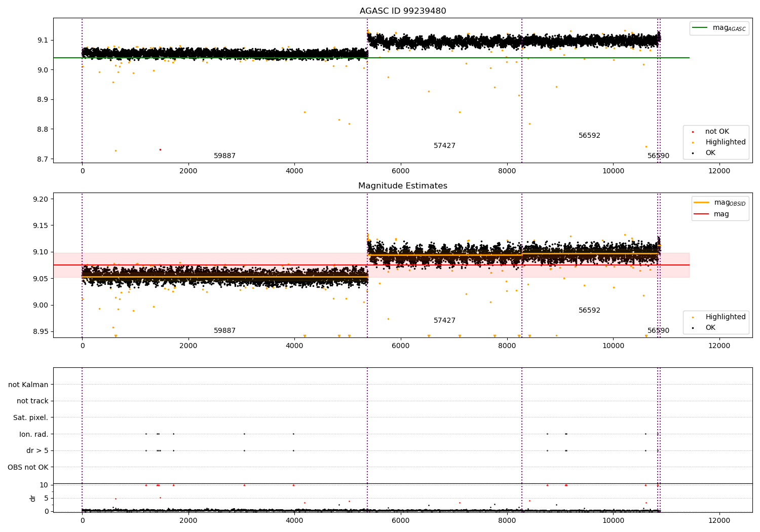760x532 pixels.
Task: Click OBSID label 56592 in the top plot
Action: (x=589, y=136)
